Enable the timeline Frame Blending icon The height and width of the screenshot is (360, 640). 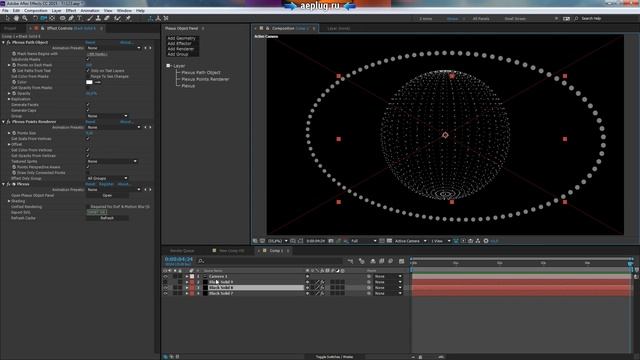(382, 261)
